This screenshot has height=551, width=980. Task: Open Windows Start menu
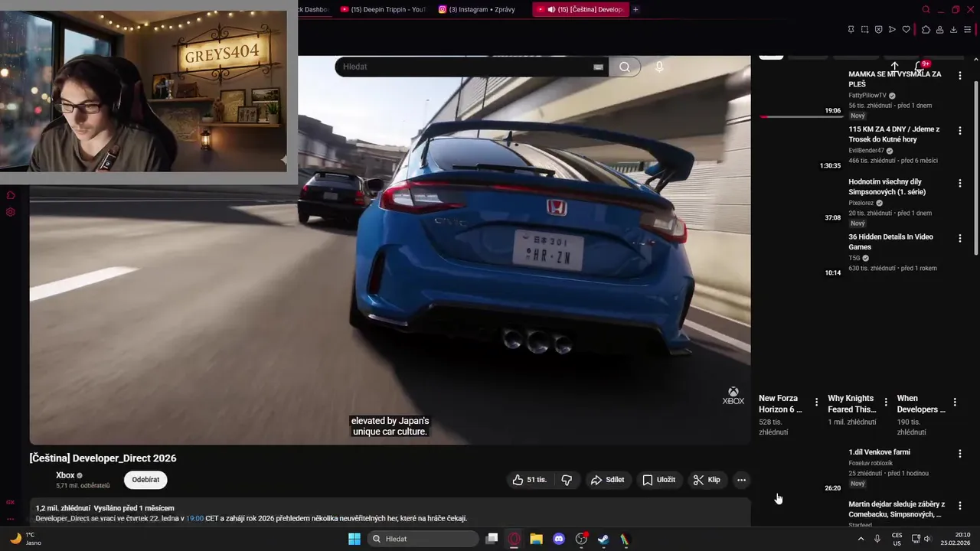pos(354,539)
